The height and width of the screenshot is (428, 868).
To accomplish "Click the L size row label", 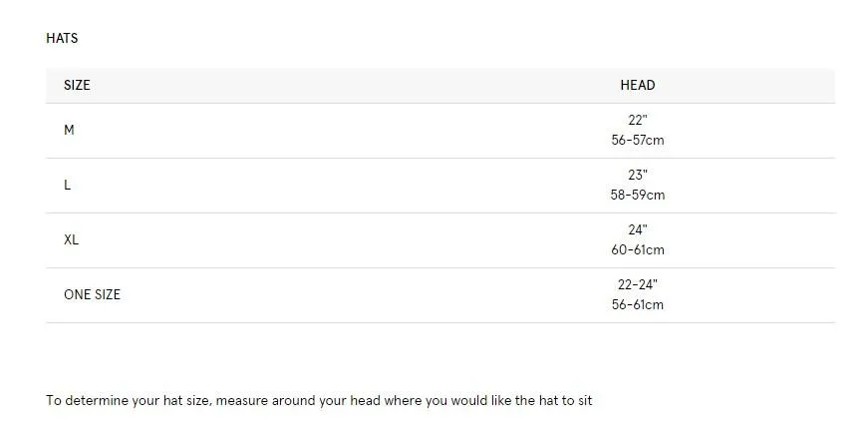I will [67, 185].
